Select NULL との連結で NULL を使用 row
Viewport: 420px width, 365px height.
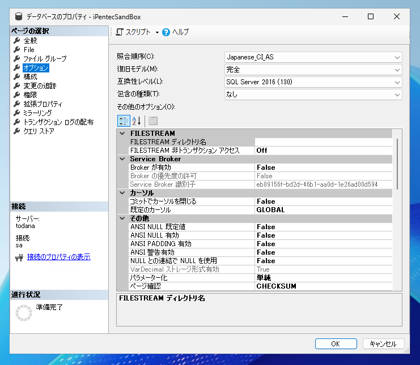260,261
